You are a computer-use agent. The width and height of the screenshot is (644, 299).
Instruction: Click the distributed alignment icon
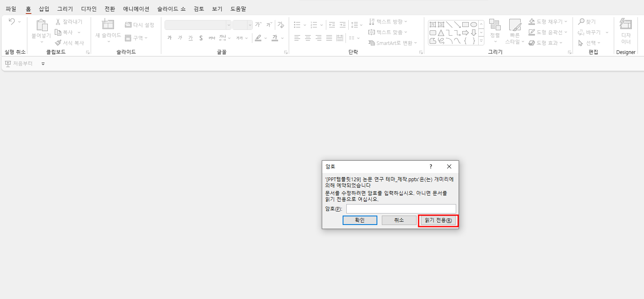point(340,38)
